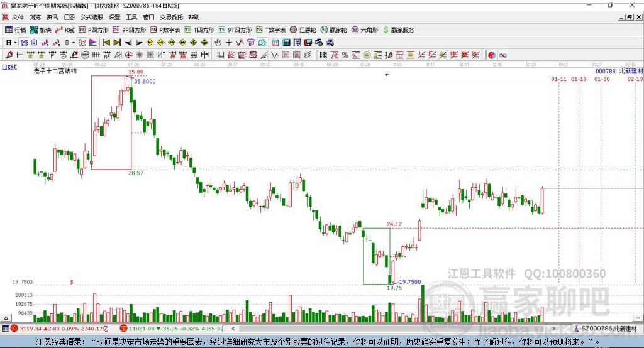Open the 江恩 menu

69,18
